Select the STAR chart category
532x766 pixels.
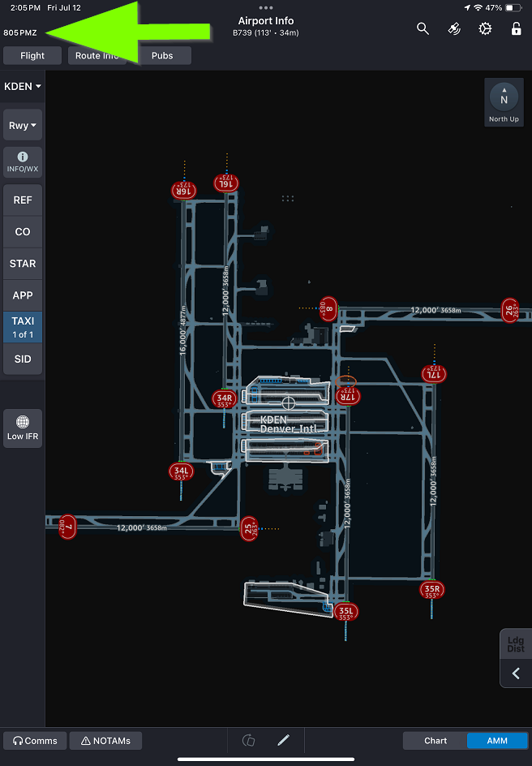tap(23, 264)
